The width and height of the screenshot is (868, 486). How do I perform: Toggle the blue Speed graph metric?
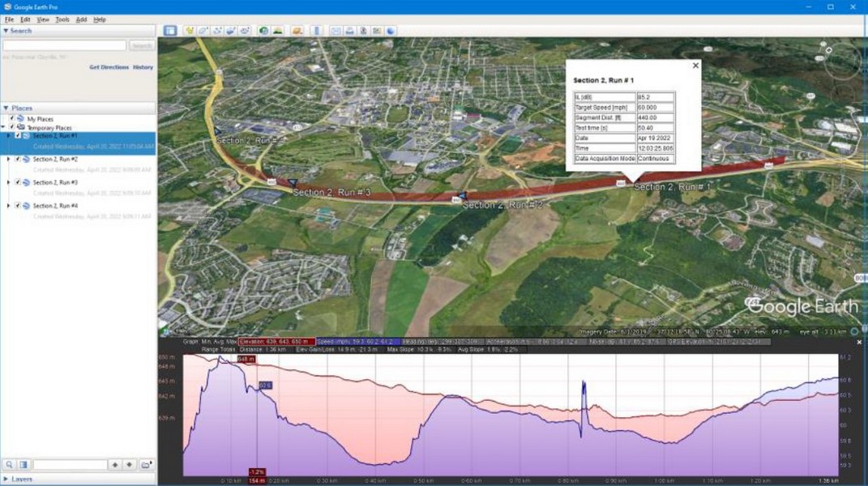point(358,342)
